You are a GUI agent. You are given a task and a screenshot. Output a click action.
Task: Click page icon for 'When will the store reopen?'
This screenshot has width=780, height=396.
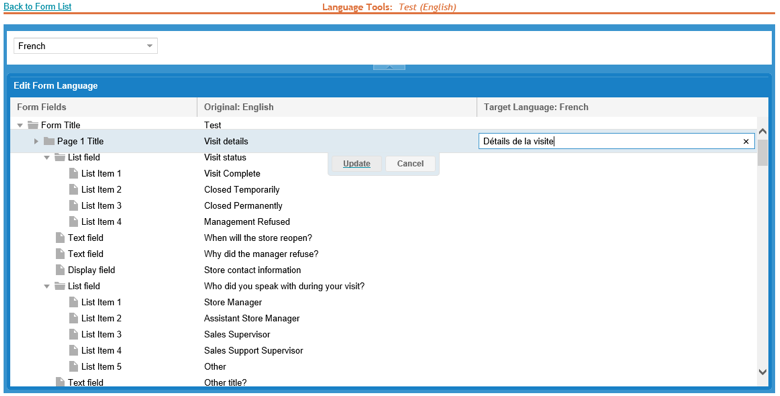pos(60,238)
